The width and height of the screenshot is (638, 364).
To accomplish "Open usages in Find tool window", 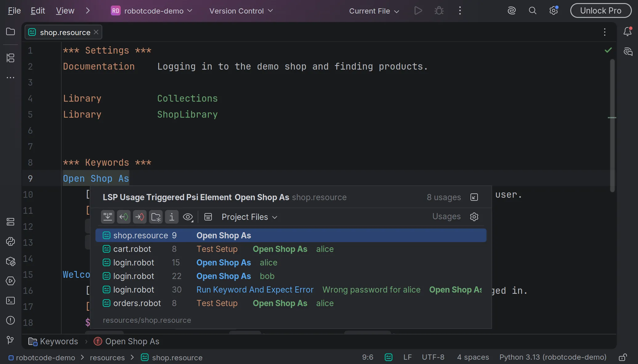I will pyautogui.click(x=474, y=197).
